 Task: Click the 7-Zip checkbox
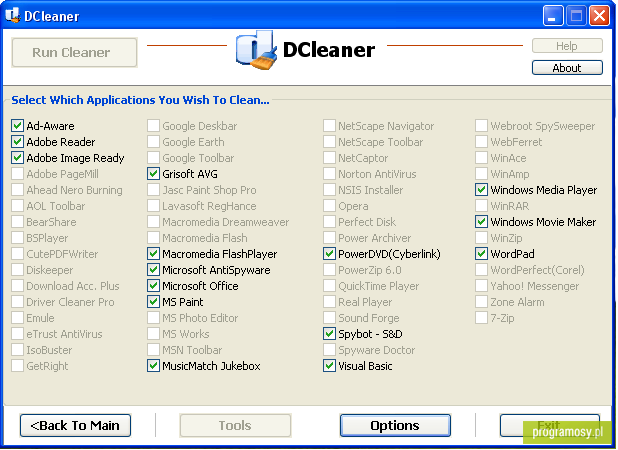point(481,318)
